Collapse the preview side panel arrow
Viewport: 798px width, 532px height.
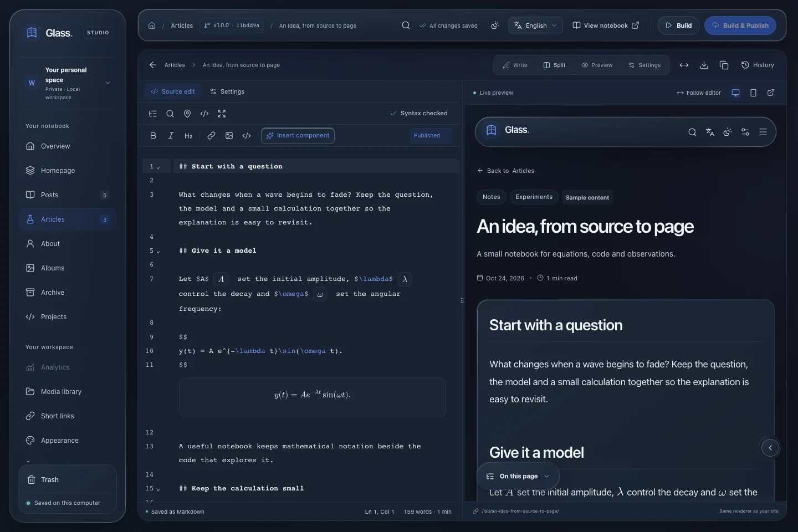pyautogui.click(x=770, y=448)
